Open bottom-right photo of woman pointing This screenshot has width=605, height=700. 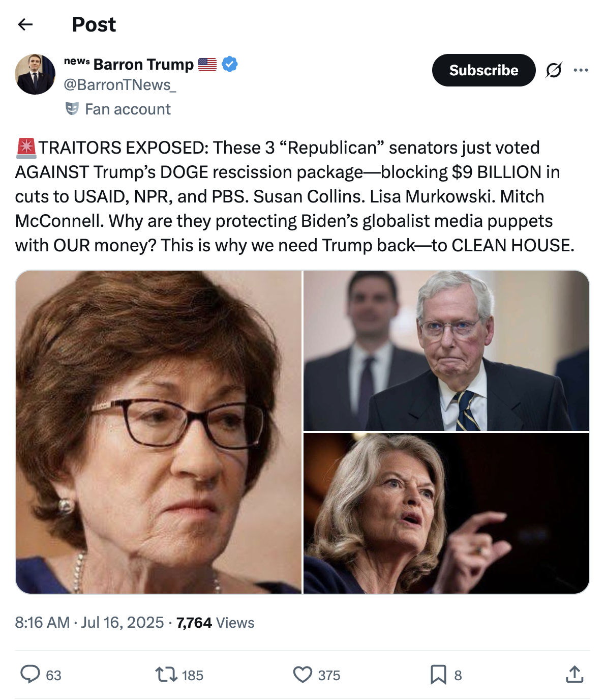point(446,513)
